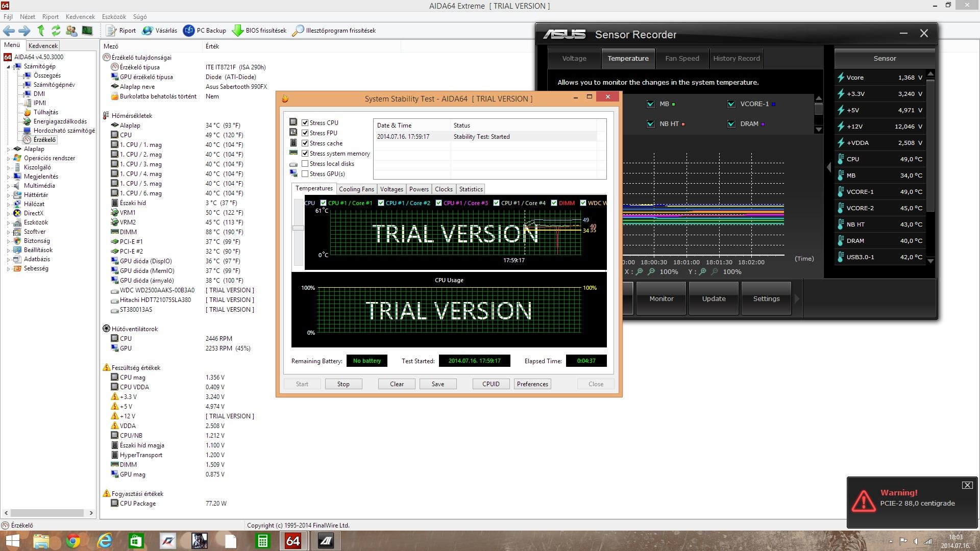Expand the Sebesség tree node
The height and width of the screenshot is (551, 980).
point(8,269)
